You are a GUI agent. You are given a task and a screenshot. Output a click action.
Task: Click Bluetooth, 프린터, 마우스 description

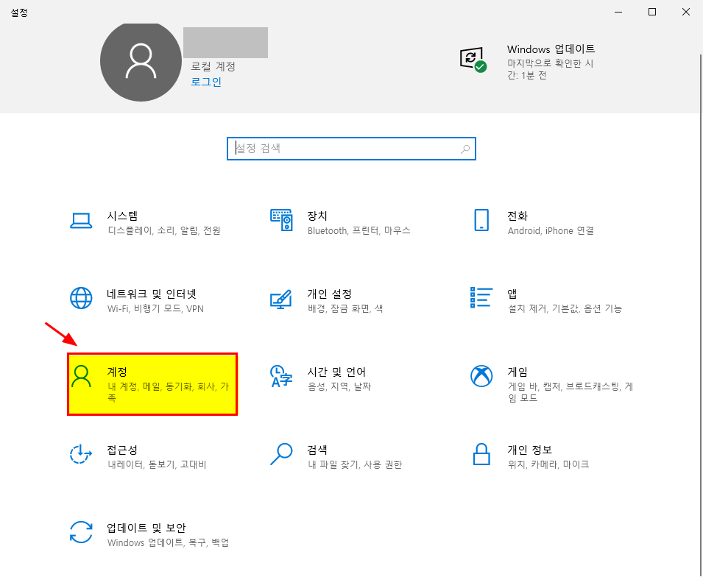(359, 231)
